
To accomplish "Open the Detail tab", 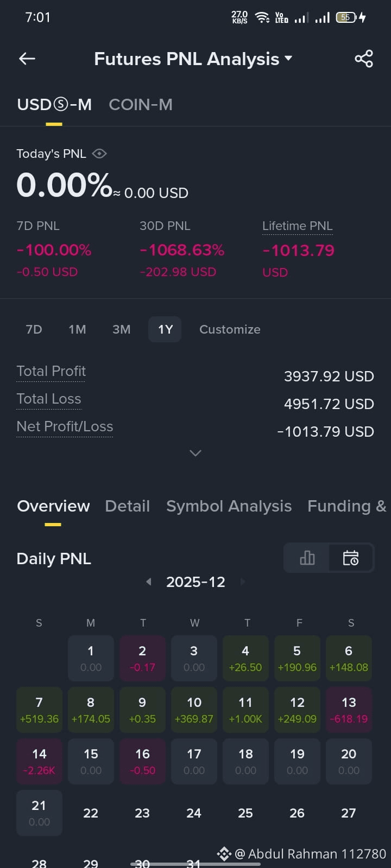I will 127,506.
